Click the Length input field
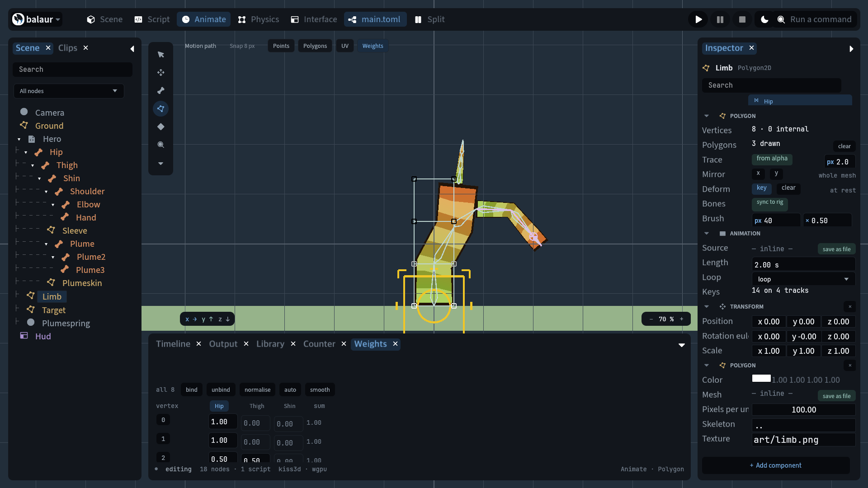 (x=803, y=265)
